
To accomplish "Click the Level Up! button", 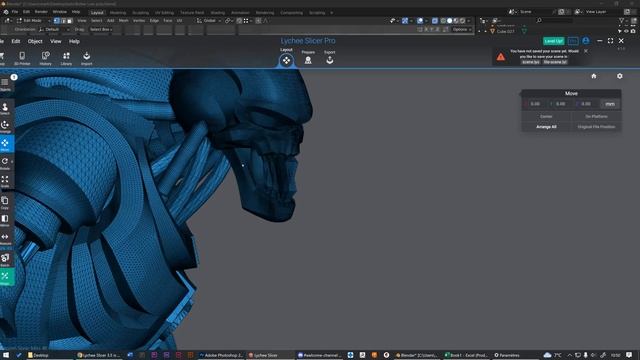I will pos(553,41).
